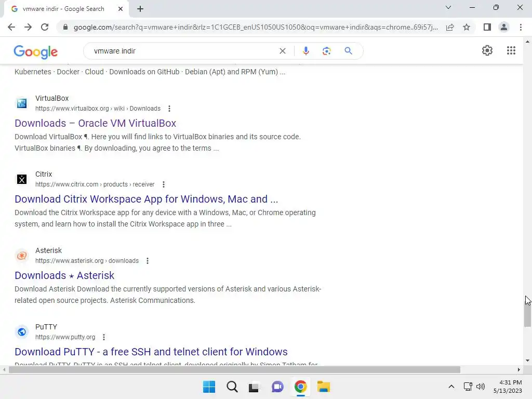Go back to the previous page
This screenshot has height=399, width=532.
pyautogui.click(x=11, y=27)
